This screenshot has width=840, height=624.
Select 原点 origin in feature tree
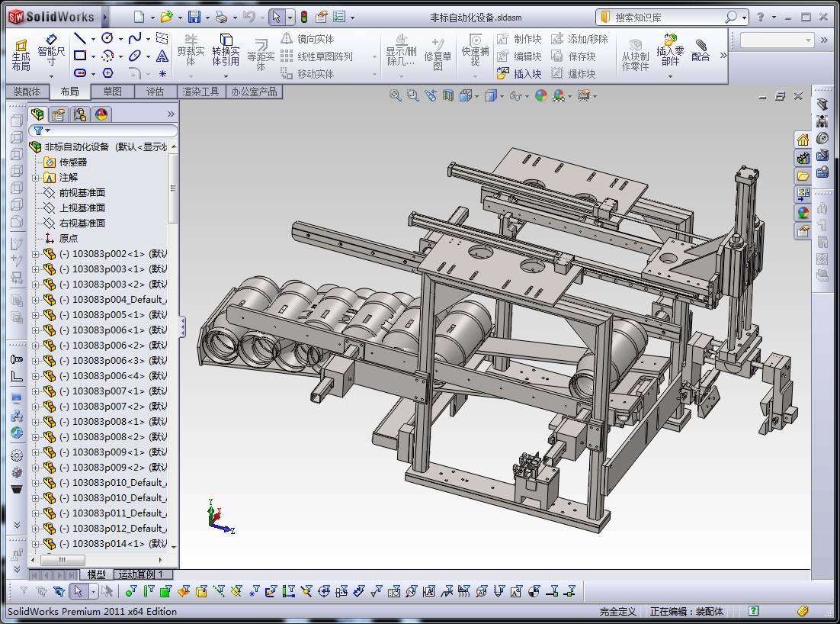pyautogui.click(x=68, y=238)
